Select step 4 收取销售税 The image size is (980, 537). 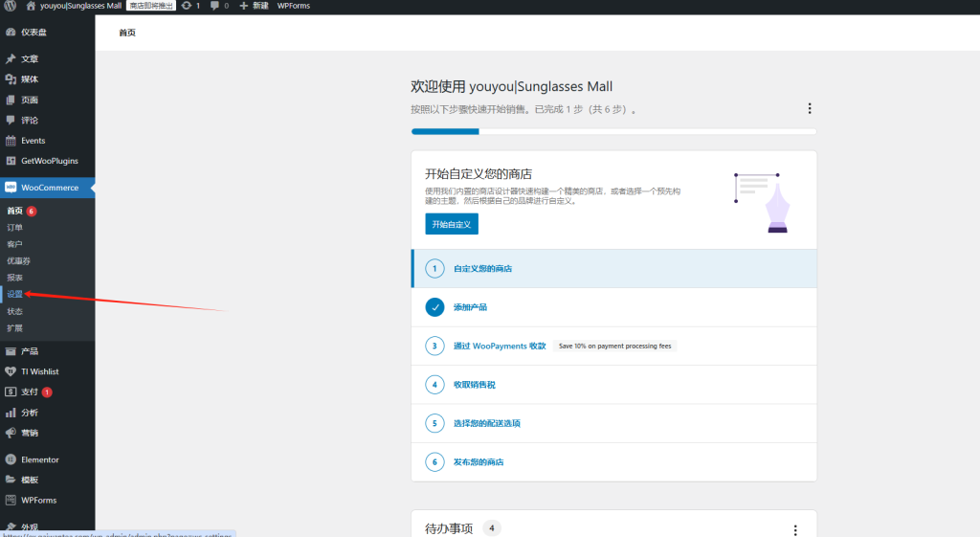click(474, 385)
